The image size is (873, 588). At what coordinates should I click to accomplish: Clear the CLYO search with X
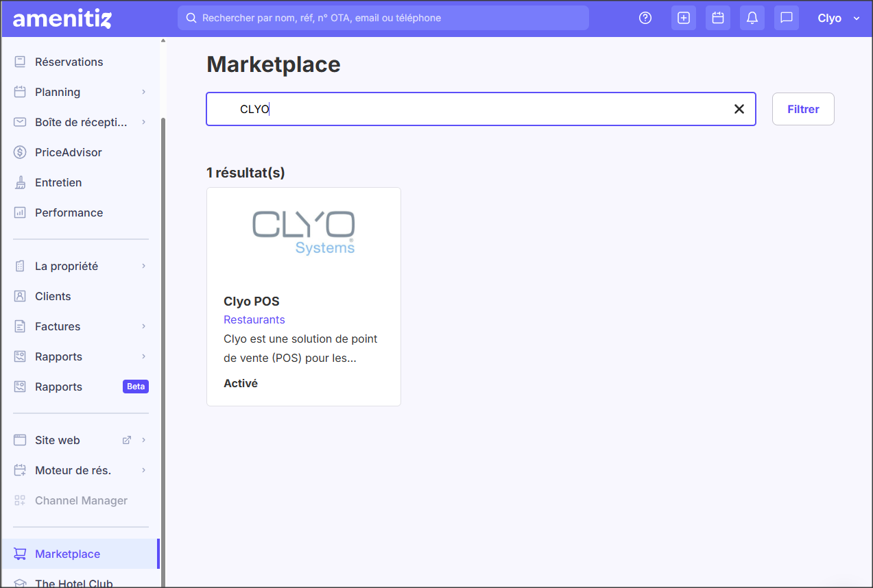pyautogui.click(x=739, y=109)
